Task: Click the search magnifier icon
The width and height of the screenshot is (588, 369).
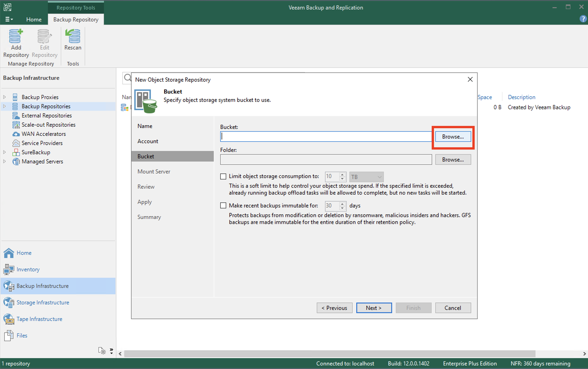Action: pyautogui.click(x=127, y=78)
